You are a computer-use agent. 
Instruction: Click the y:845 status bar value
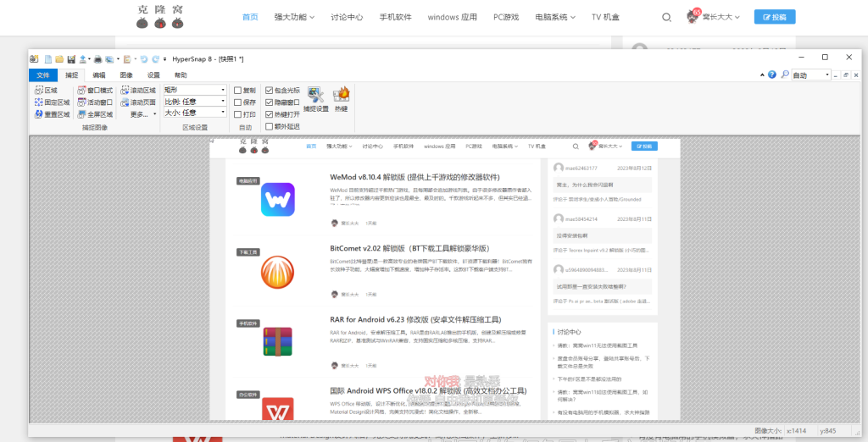click(x=827, y=430)
